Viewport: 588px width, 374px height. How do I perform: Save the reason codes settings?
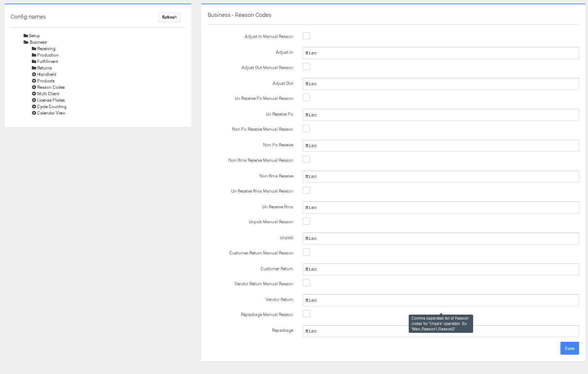(x=569, y=348)
